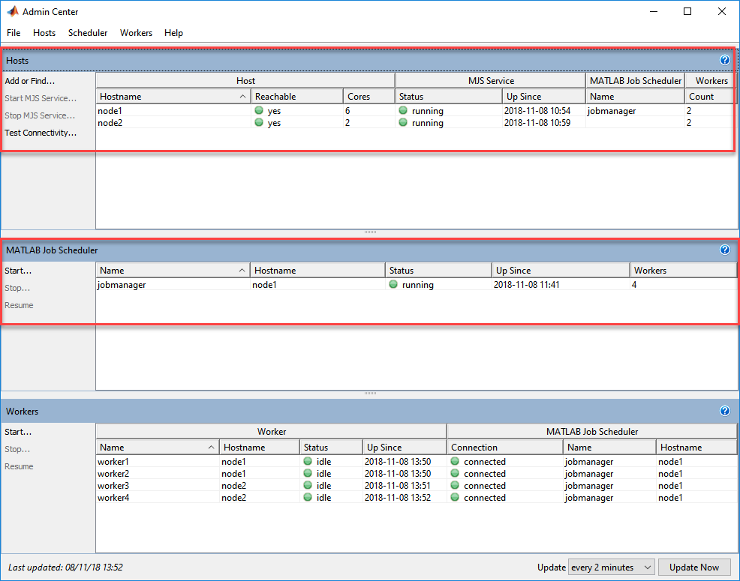Click divider handle between Hosts and Scheduler panels
Viewport: 740px width, 581px height.
click(x=370, y=232)
